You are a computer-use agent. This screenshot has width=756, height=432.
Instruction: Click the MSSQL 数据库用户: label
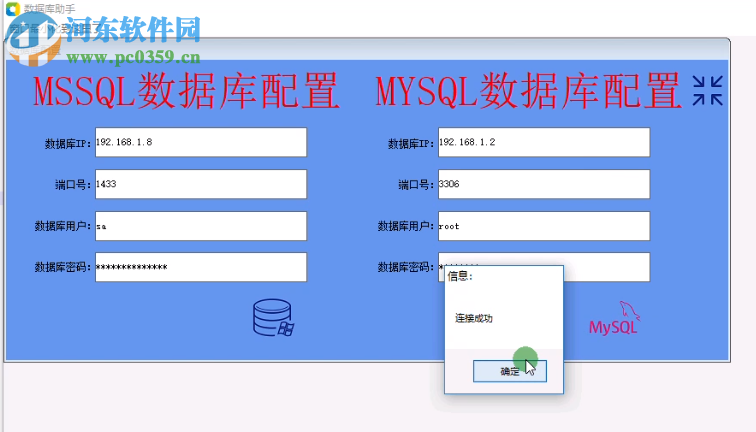click(x=62, y=226)
